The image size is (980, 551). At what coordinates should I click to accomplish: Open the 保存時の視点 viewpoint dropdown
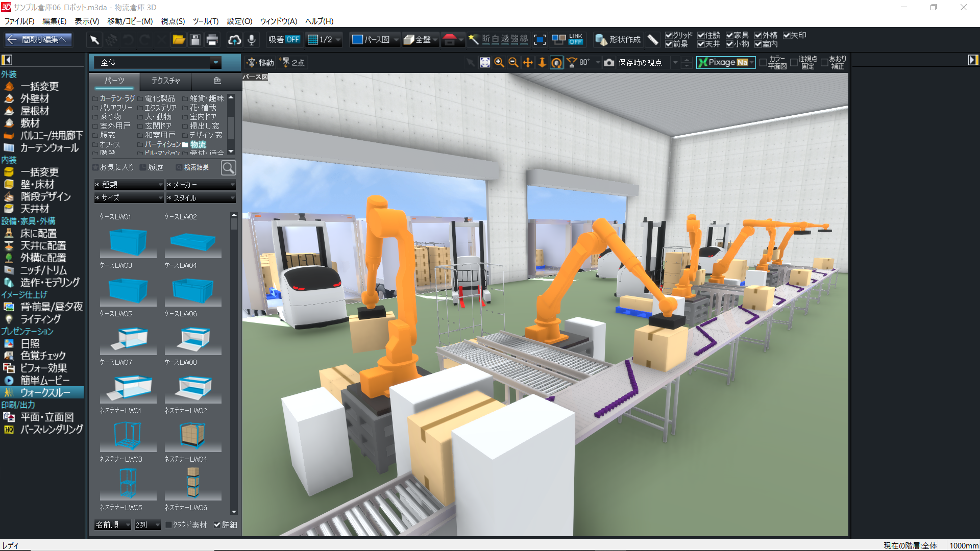click(675, 62)
